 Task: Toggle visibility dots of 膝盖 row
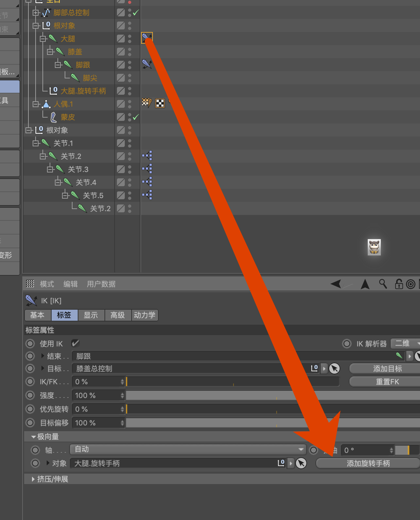130,52
